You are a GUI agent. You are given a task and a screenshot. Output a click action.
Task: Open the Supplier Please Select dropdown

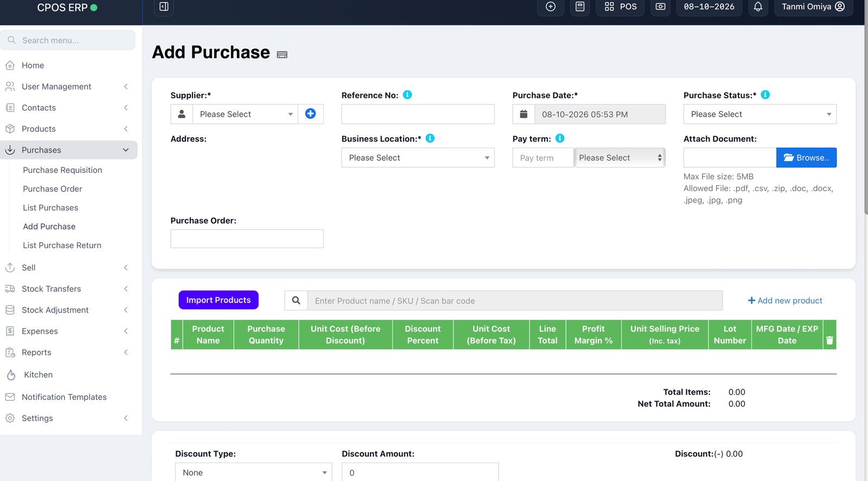pyautogui.click(x=245, y=114)
